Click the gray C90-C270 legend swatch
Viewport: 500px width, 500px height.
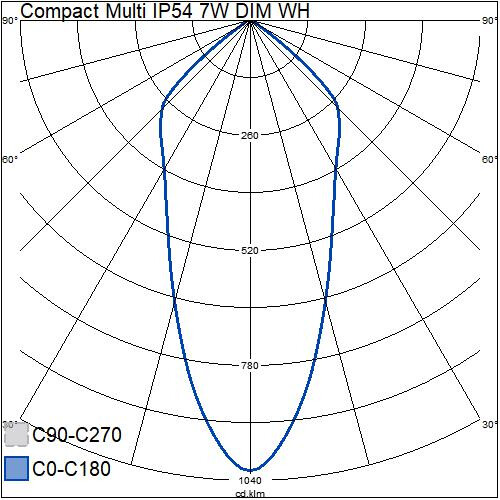[17, 434]
